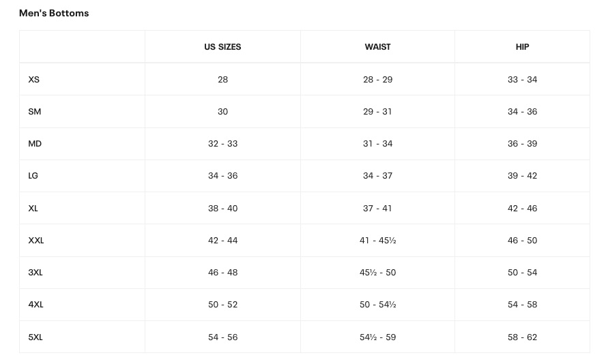The height and width of the screenshot is (364, 608).
Task: Select the 5XL row label
Action: (x=35, y=337)
